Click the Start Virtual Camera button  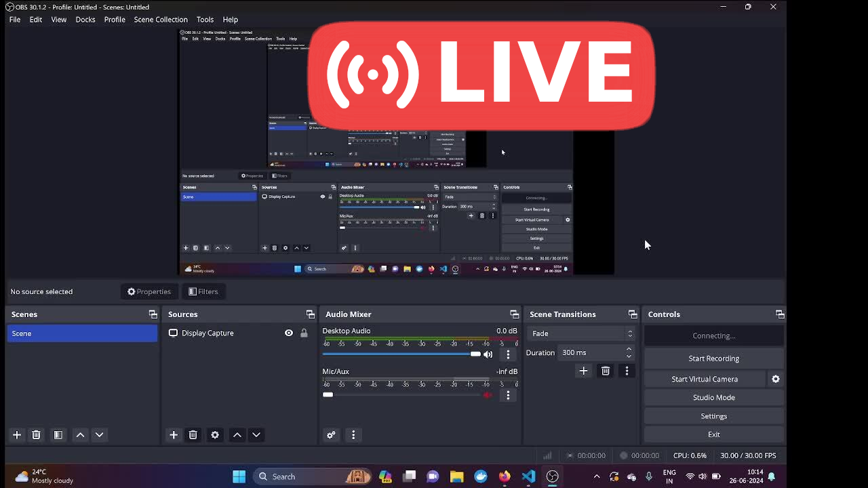705,379
